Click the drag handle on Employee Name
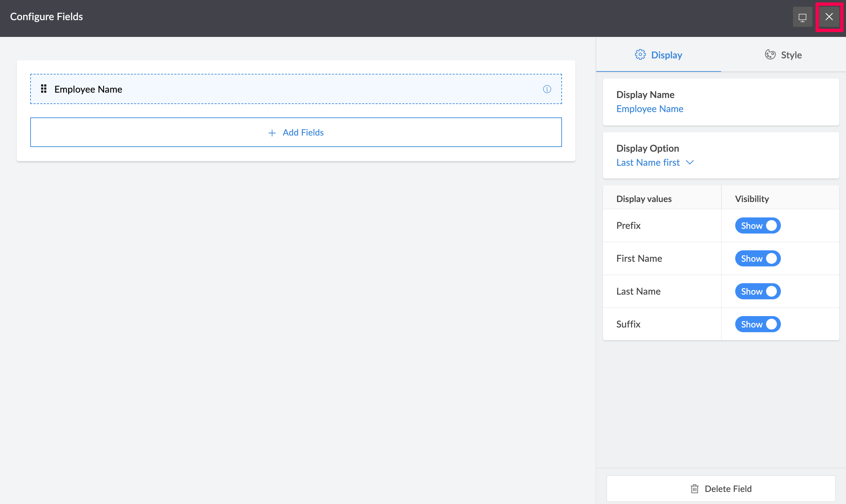Image resolution: width=846 pixels, height=504 pixels. click(44, 89)
